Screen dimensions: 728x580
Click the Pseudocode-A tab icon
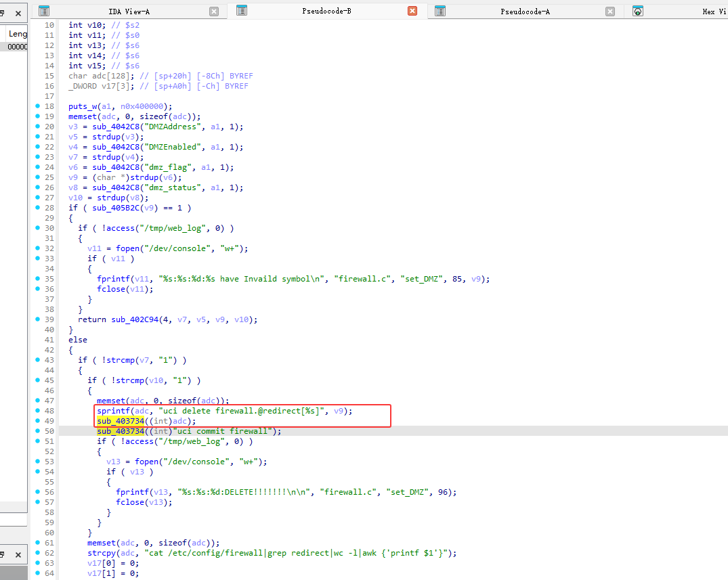(x=440, y=11)
